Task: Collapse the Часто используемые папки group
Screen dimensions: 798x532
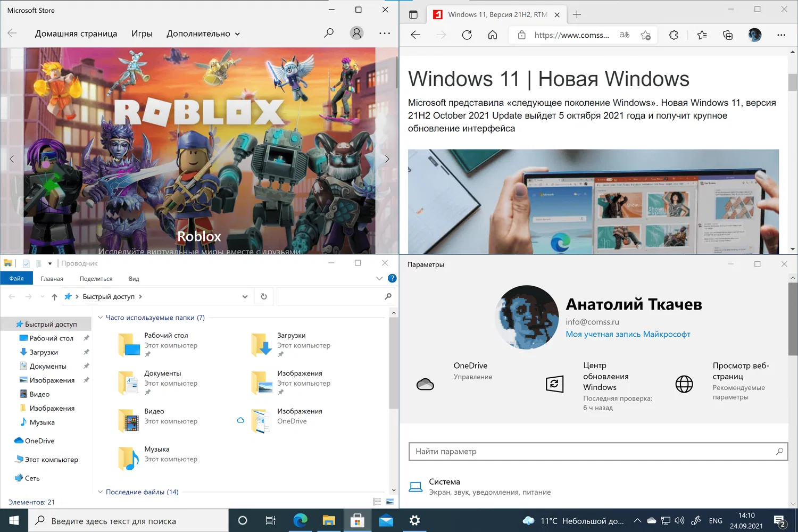Action: [x=100, y=318]
